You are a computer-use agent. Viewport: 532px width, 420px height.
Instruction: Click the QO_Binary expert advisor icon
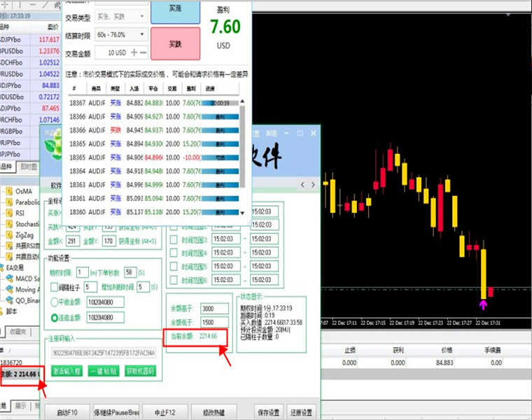10,300
